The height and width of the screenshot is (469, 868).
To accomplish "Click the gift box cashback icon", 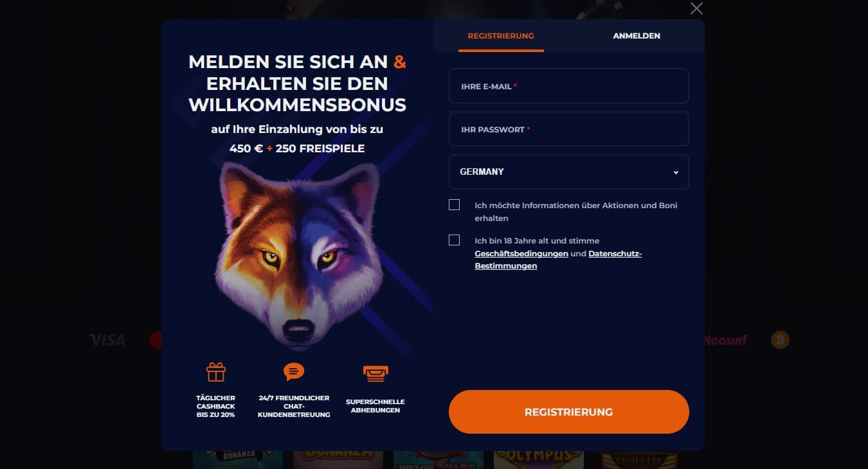I will tap(216, 372).
